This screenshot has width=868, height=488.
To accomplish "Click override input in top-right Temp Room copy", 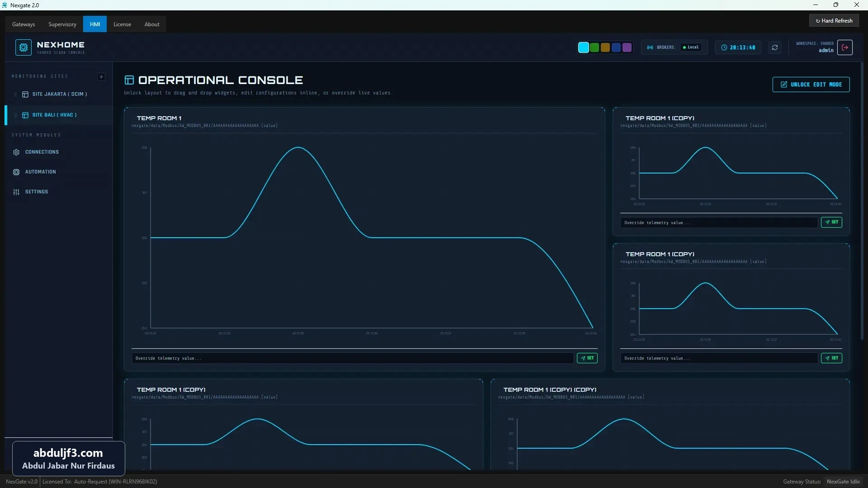I will tap(719, 223).
